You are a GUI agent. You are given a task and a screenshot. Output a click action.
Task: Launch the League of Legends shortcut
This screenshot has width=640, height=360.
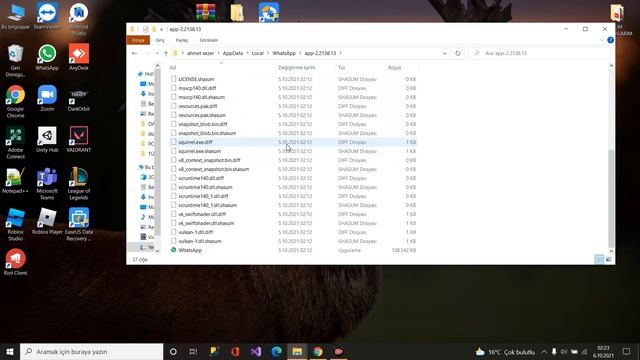[78, 183]
